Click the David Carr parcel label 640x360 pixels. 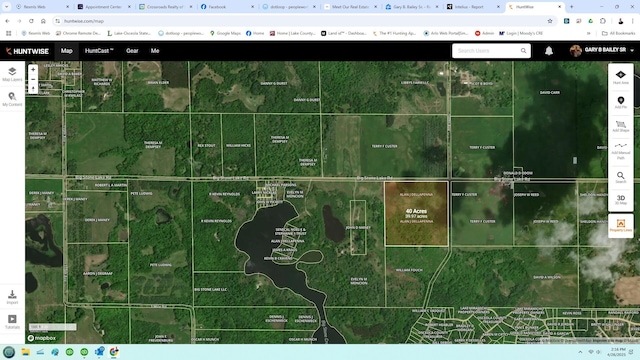pos(550,93)
